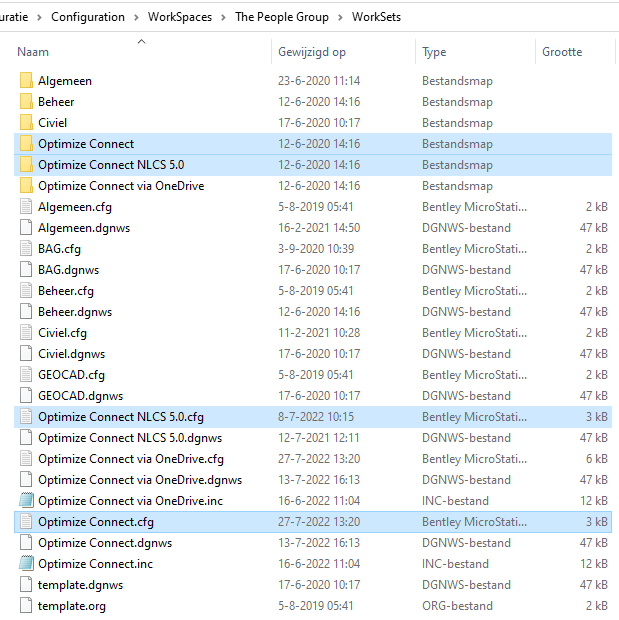Click the Algemeen.dgnws file icon

(26, 228)
